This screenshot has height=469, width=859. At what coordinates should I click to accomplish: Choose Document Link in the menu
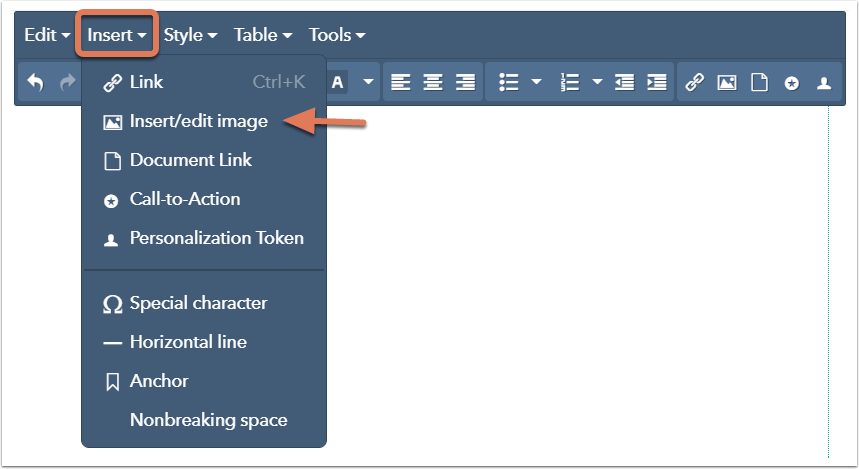204,160
